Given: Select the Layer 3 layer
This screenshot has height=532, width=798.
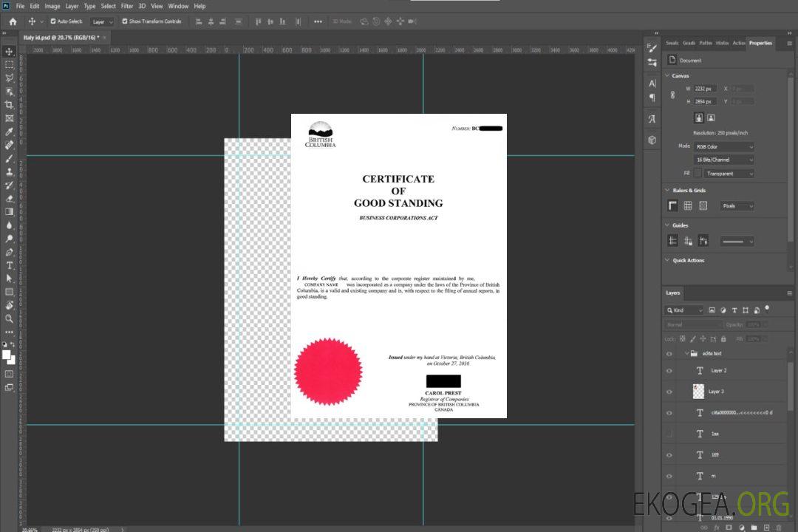Looking at the screenshot, I should coord(715,392).
